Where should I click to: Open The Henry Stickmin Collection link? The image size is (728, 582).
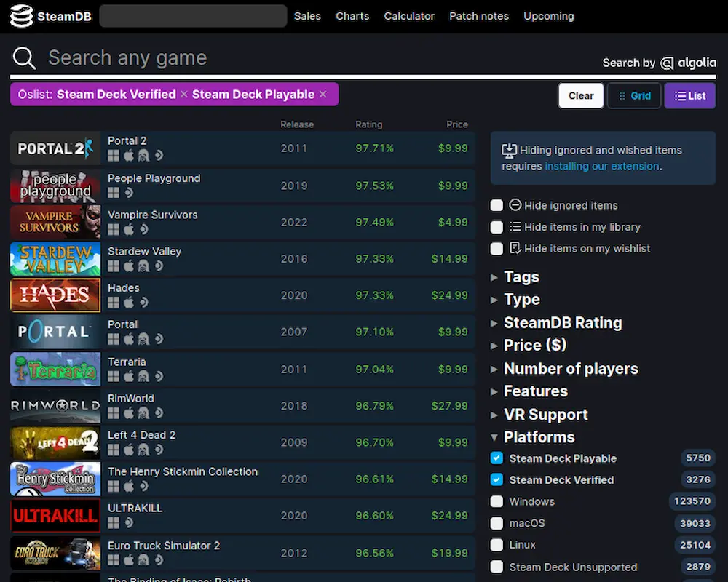183,471
